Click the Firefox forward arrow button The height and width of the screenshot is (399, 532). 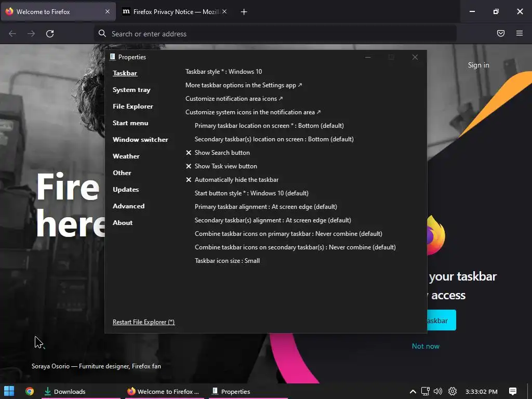click(31, 34)
